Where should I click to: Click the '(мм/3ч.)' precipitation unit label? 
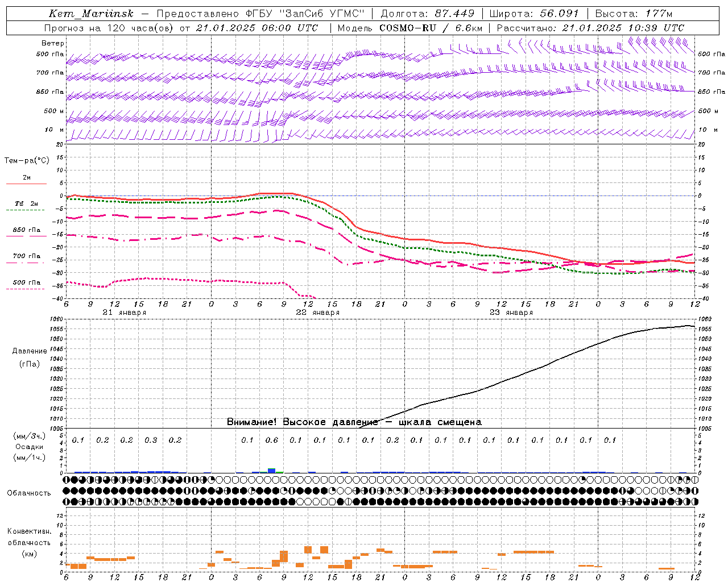click(29, 436)
